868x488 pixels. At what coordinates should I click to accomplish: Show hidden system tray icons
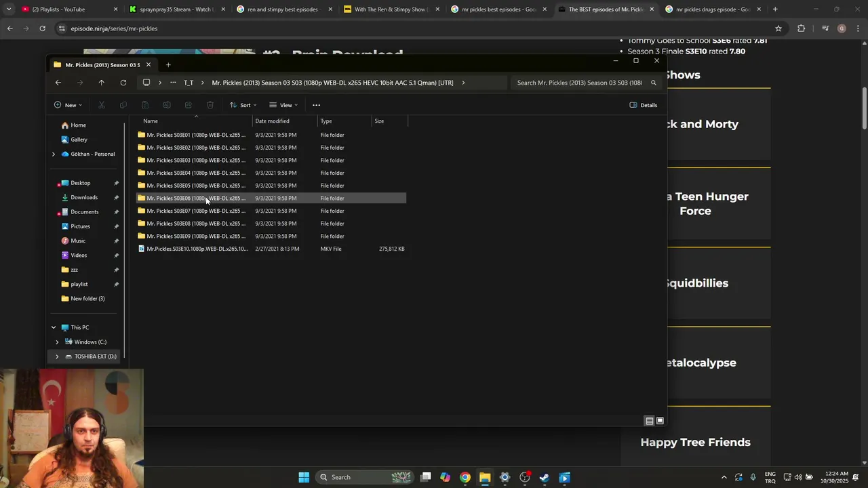724,477
